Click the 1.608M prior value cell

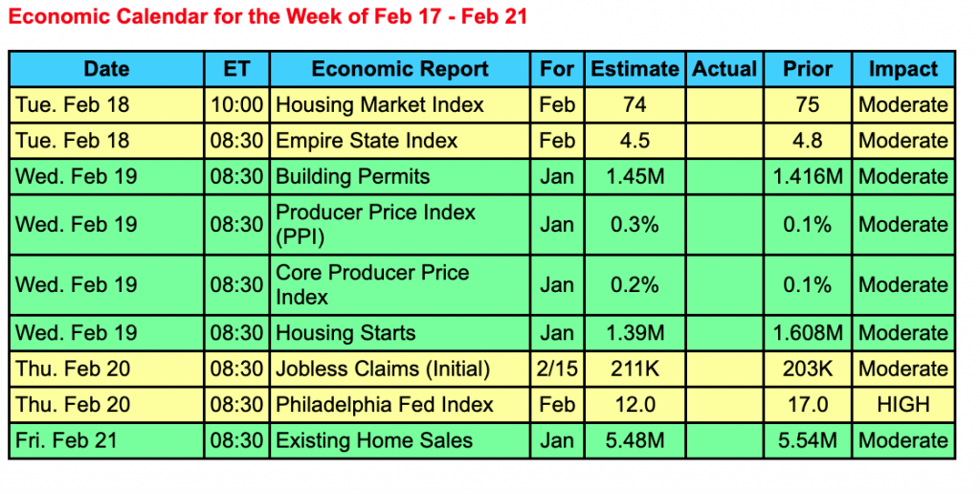tap(808, 333)
